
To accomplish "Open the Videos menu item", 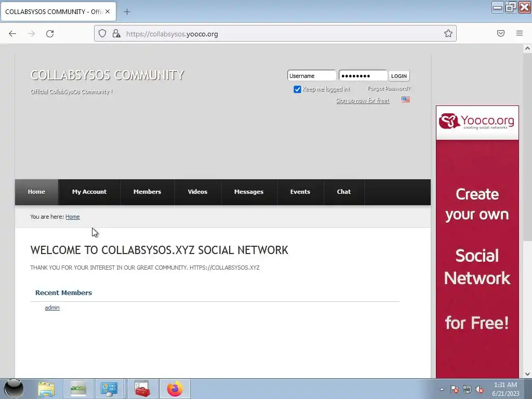I will click(197, 192).
